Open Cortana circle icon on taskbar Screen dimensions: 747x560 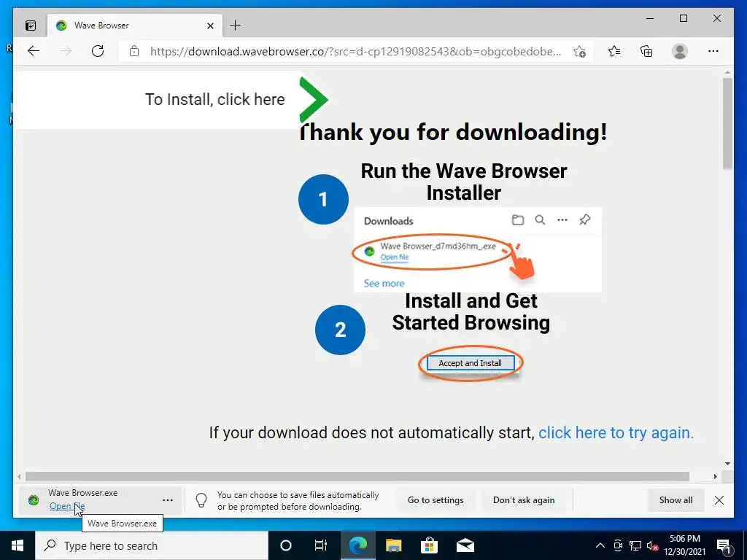(285, 545)
